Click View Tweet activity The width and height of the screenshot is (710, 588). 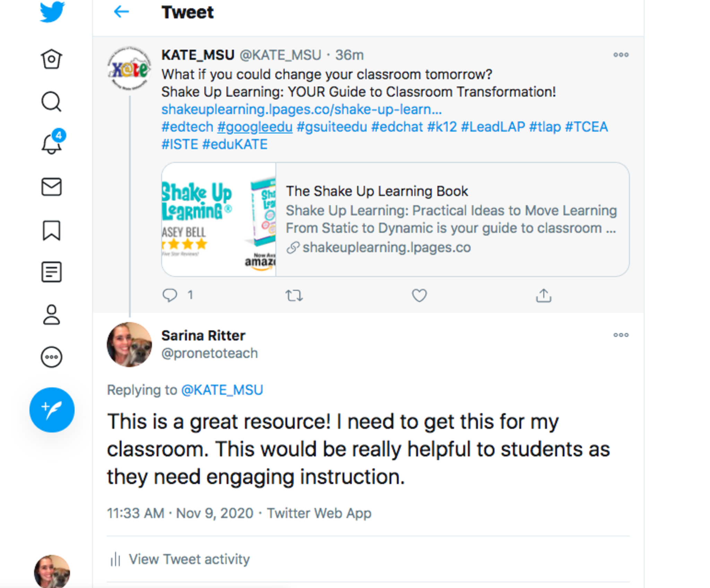coord(189,559)
